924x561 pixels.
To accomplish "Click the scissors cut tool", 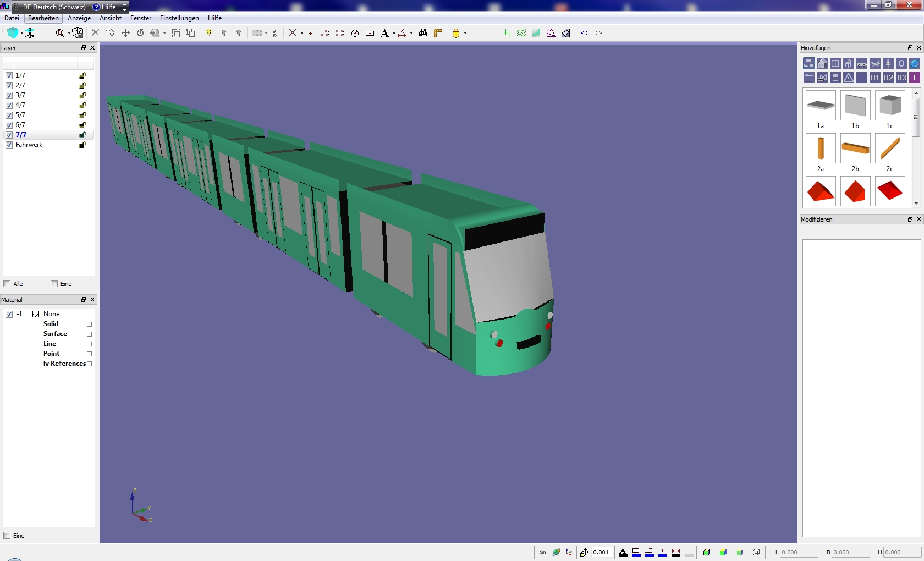I will click(x=274, y=33).
